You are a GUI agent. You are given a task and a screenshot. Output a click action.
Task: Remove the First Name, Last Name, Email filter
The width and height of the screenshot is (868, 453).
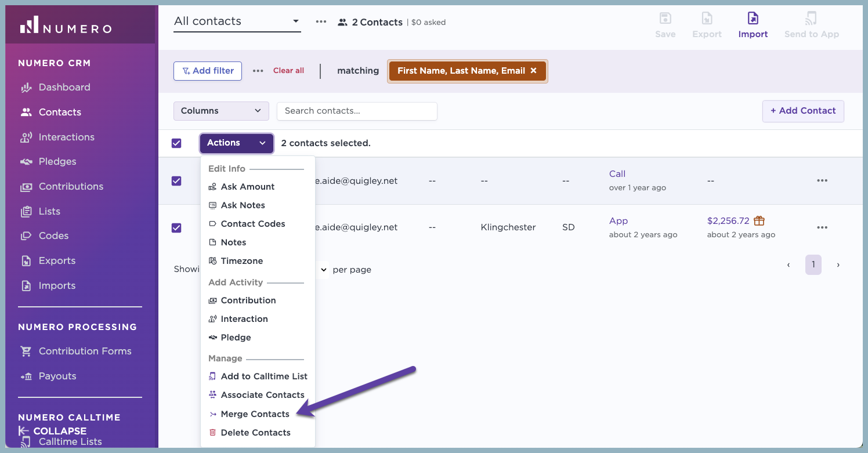click(533, 71)
